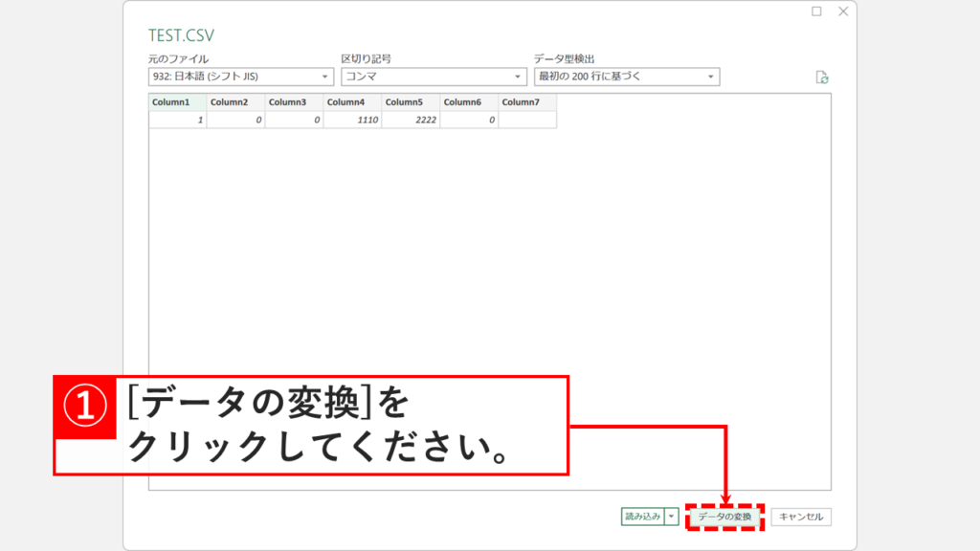980x551 pixels.
Task: Cancel the import via キャンセル
Action: tap(800, 517)
